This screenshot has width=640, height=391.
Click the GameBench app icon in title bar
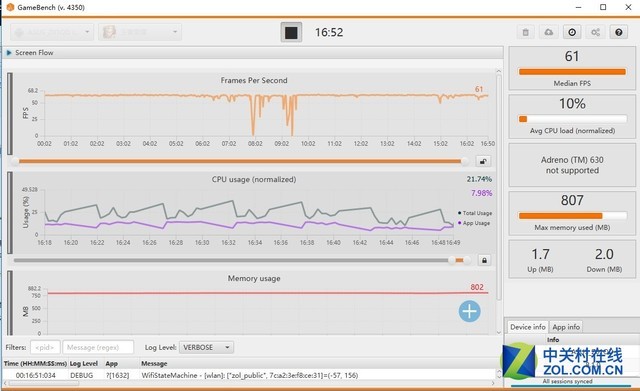click(10, 7)
